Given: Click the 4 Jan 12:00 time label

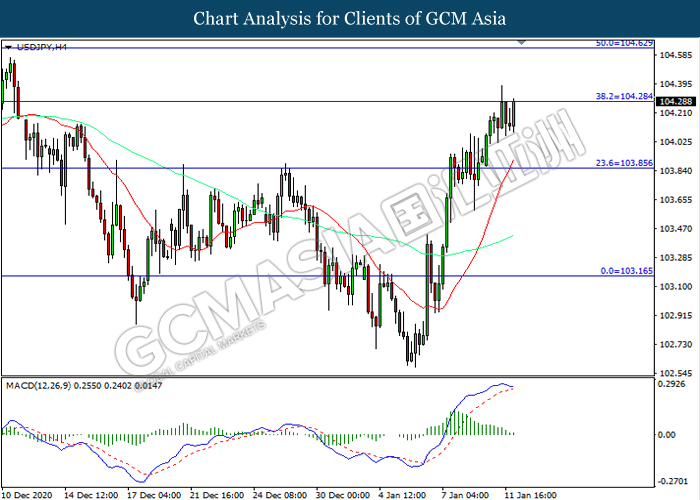Looking at the screenshot, I should click(x=403, y=495).
